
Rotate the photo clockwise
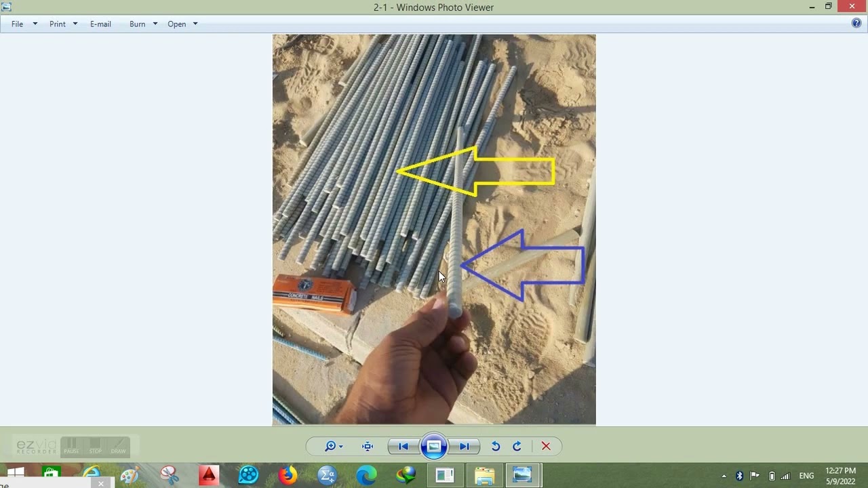[x=517, y=446]
